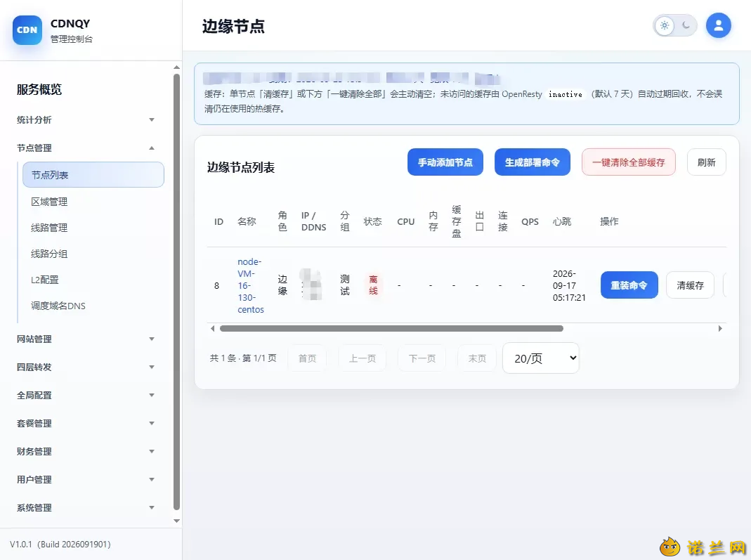
Task: Expand the 用户管理 menu section
Action: coord(85,479)
